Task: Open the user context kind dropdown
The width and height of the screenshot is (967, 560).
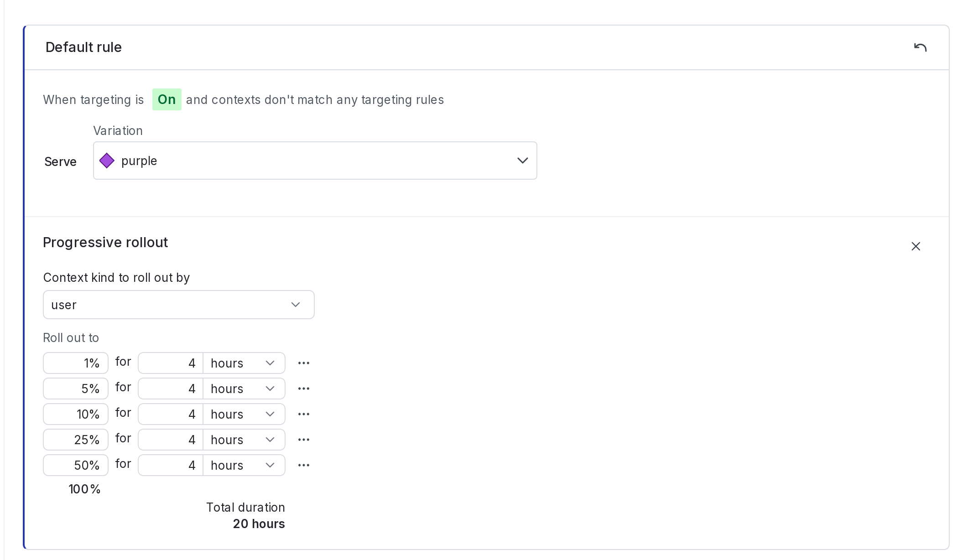Action: [x=178, y=305]
